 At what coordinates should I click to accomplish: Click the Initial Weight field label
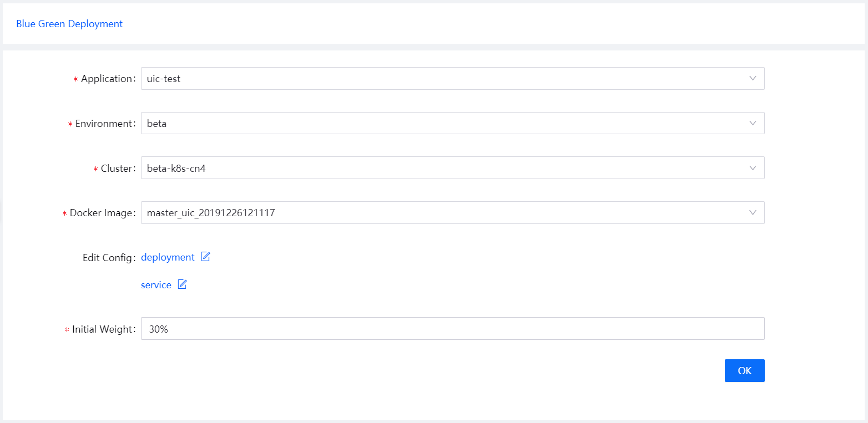coord(102,329)
